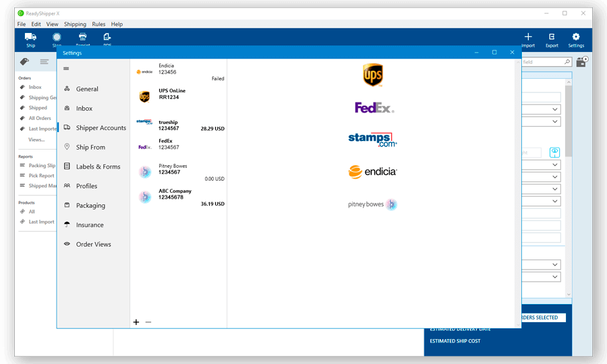Remove account with the minus button
This screenshot has height=364, width=607.
click(x=148, y=322)
